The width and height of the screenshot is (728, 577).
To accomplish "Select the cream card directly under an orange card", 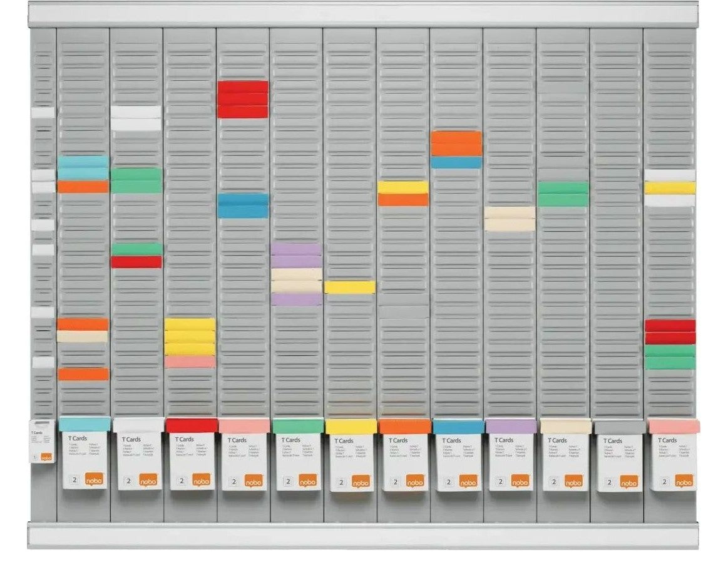I will [x=83, y=336].
